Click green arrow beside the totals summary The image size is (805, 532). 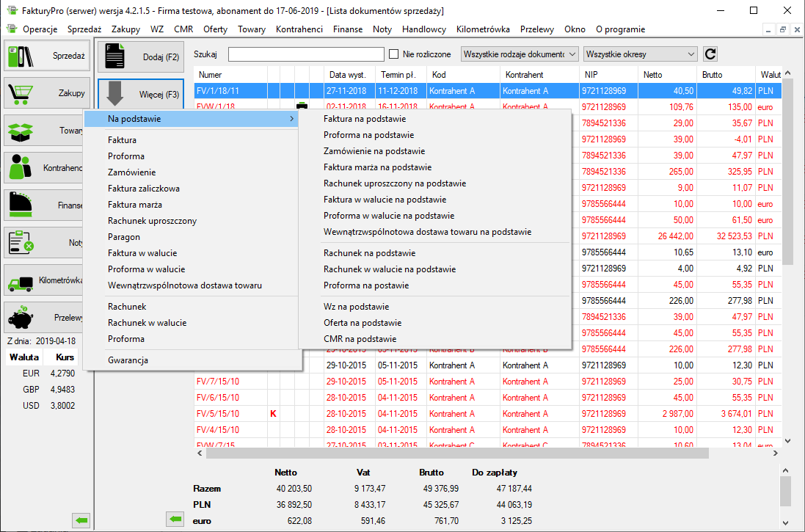175,520
